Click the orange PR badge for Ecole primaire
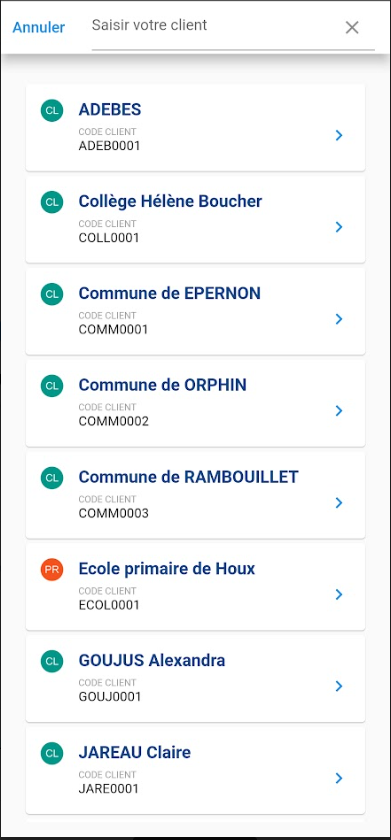The width and height of the screenshot is (391, 840). click(x=52, y=569)
